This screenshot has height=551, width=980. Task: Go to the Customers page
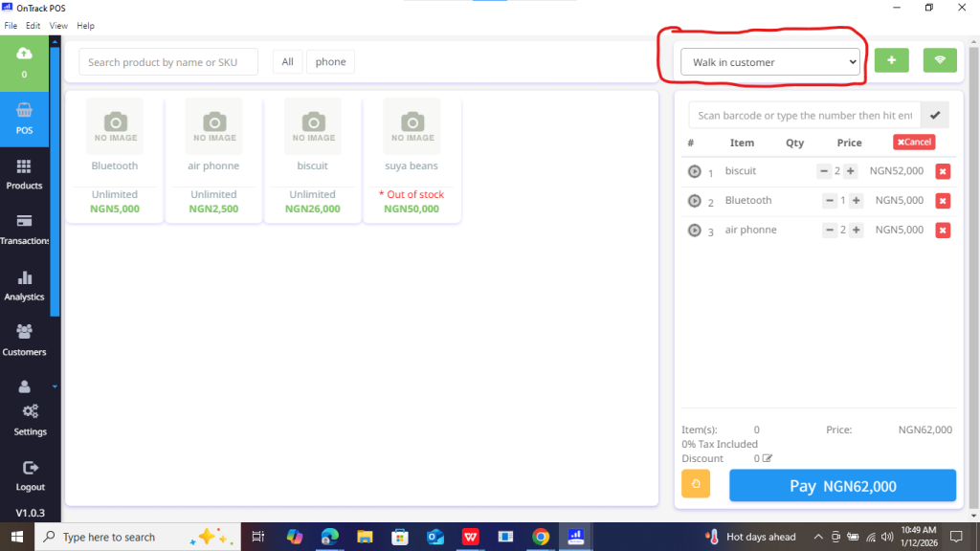coord(24,340)
